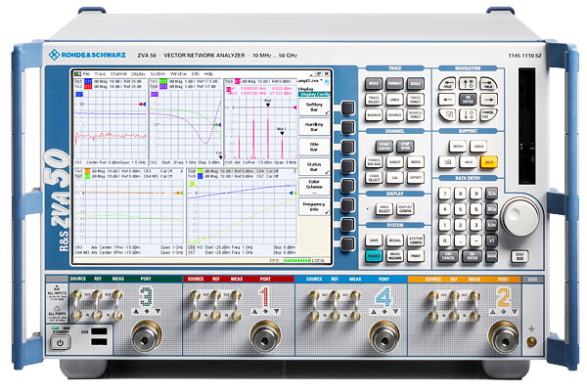Toggle the Title Bar softkey
The image size is (587, 392).
[314, 147]
